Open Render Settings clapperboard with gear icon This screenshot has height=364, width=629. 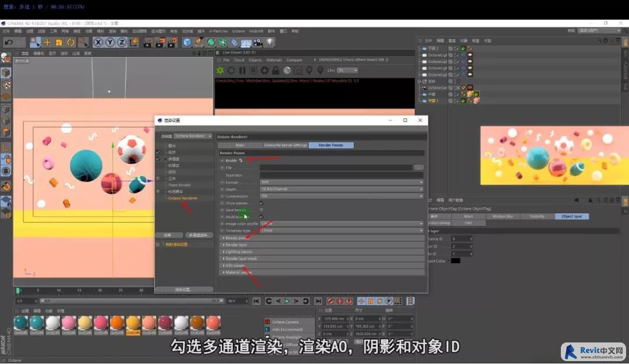(x=172, y=42)
